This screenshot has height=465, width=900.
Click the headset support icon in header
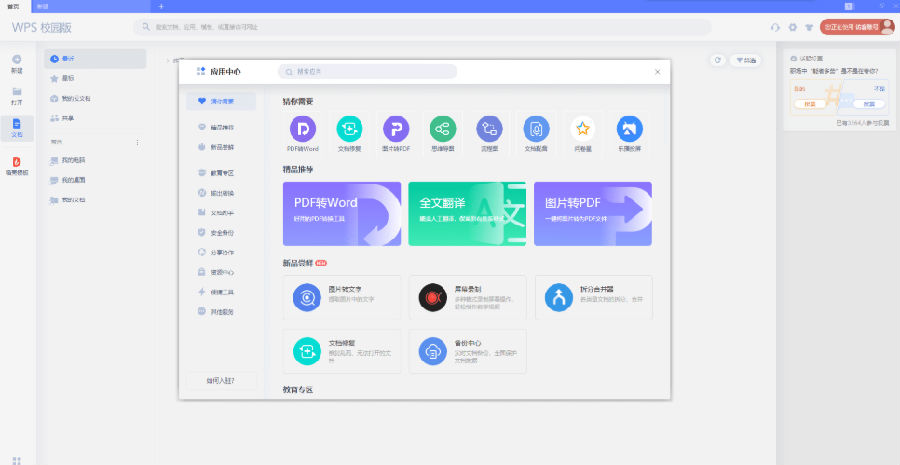tap(775, 27)
